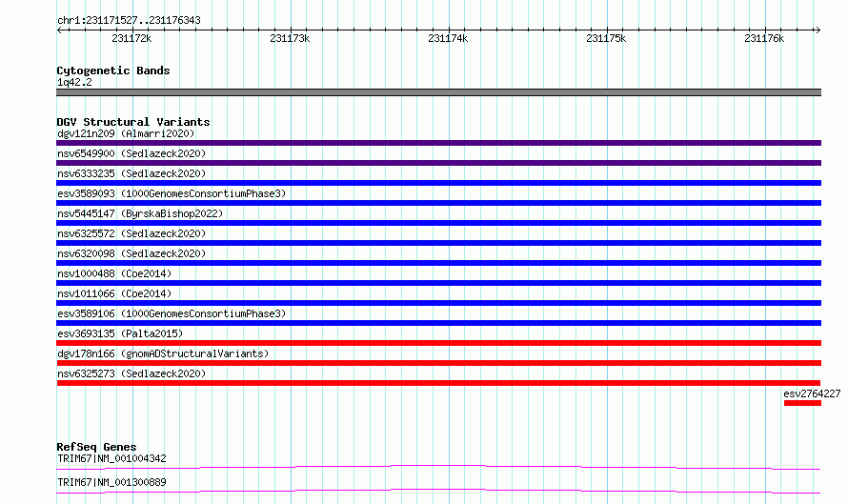Image resolution: width=848 pixels, height=504 pixels.
Task: Click the red bar under esv3693135
Action: click(438, 343)
